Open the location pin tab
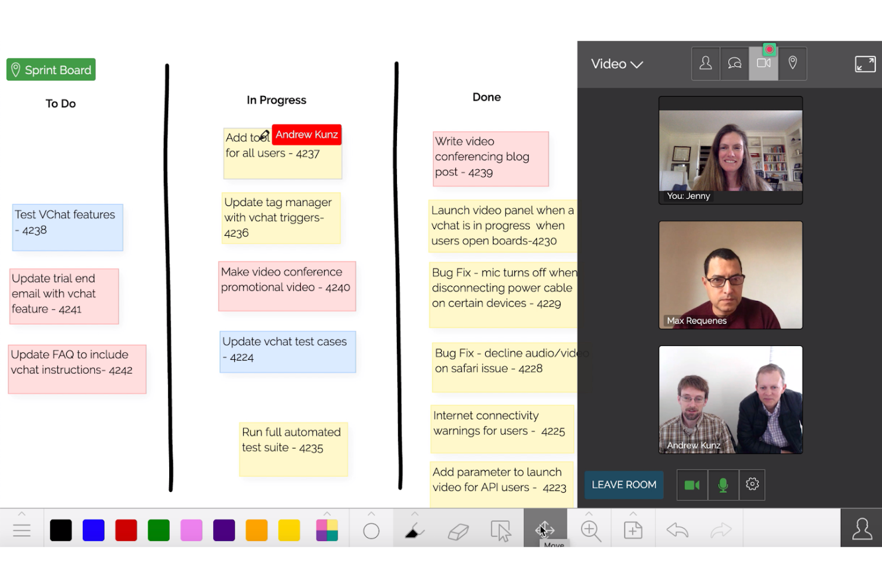 coord(793,63)
